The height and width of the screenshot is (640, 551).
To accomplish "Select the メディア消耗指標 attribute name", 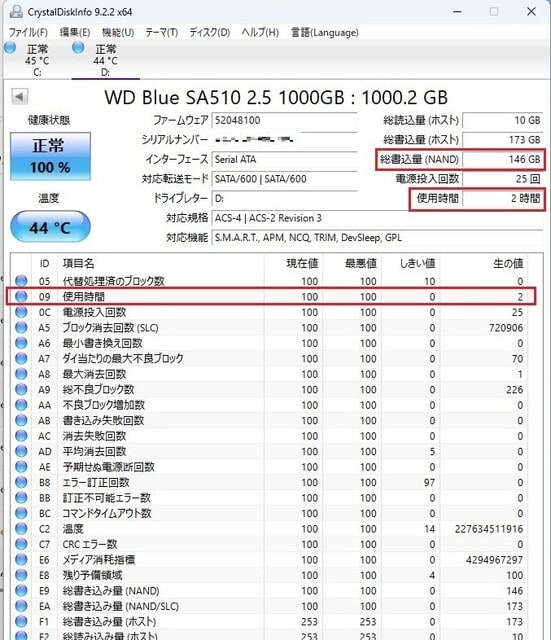I will click(x=98, y=560).
